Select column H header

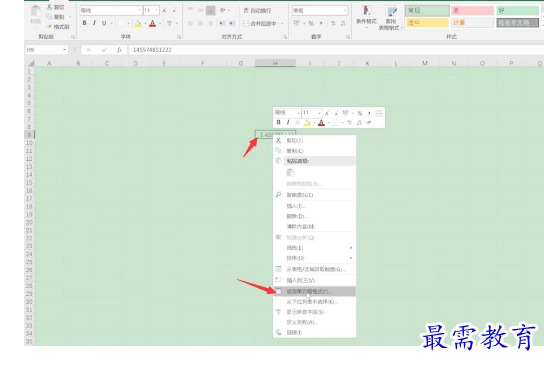[275, 63]
